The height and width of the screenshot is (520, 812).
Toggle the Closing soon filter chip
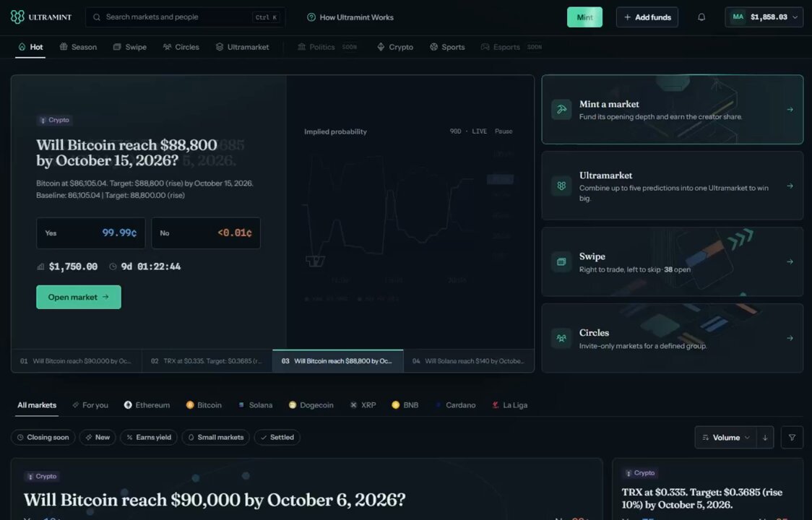click(x=43, y=438)
